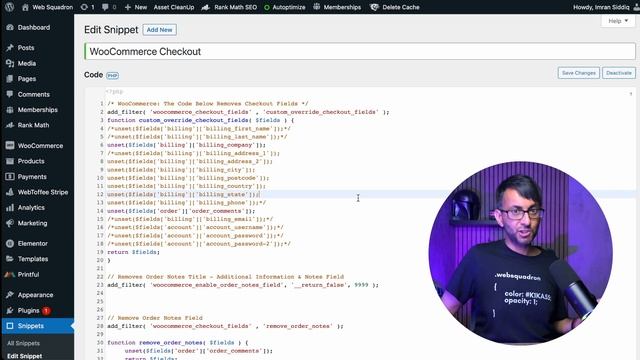
Task: Click the Plugins icon in sidebar
Action: 10,311
